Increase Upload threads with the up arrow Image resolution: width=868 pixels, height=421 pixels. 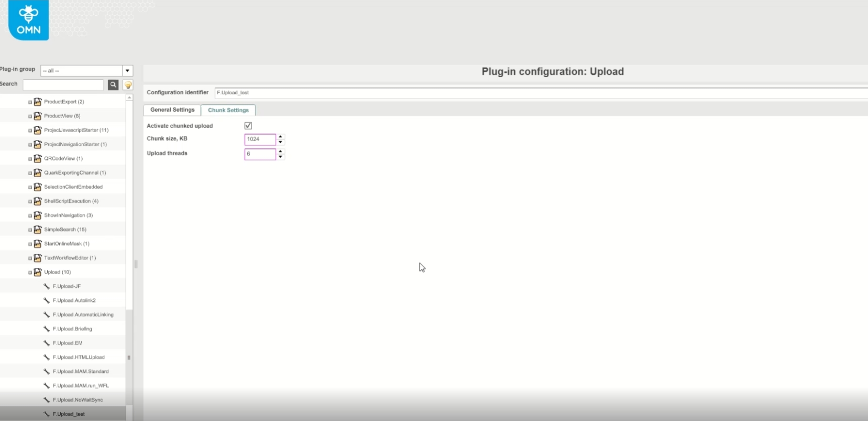point(281,152)
